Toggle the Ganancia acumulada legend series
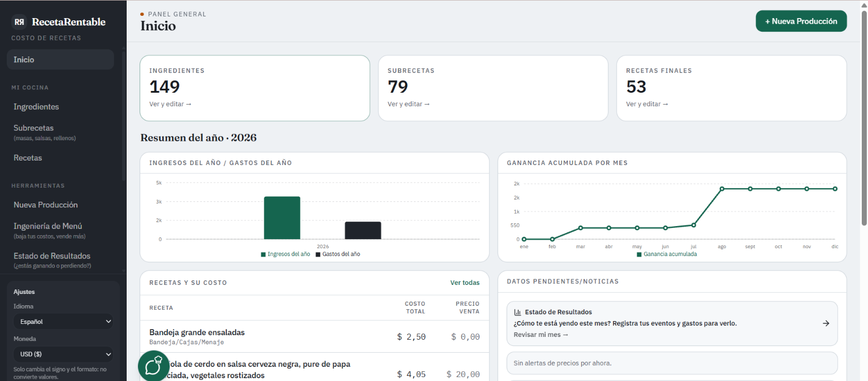 [667, 254]
